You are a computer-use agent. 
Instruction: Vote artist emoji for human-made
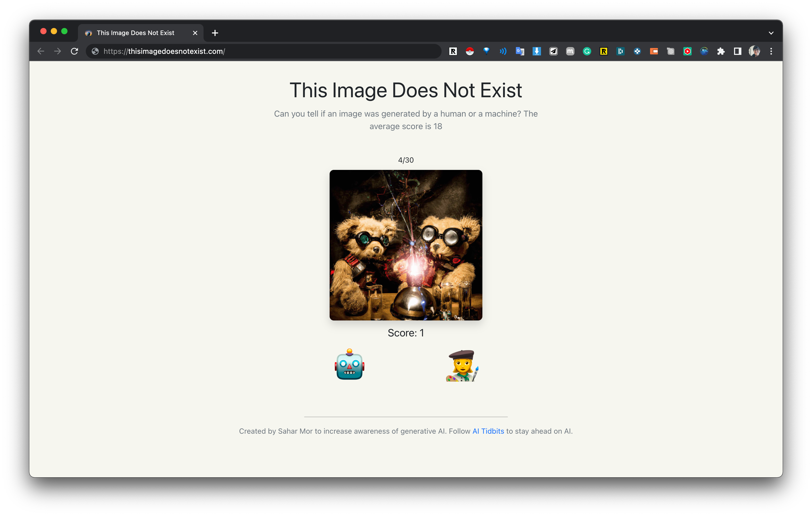click(462, 366)
